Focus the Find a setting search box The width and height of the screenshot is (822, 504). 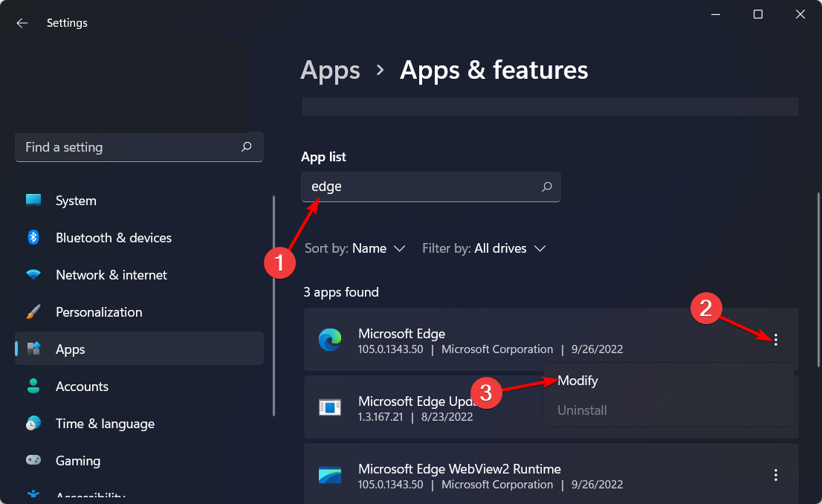140,147
